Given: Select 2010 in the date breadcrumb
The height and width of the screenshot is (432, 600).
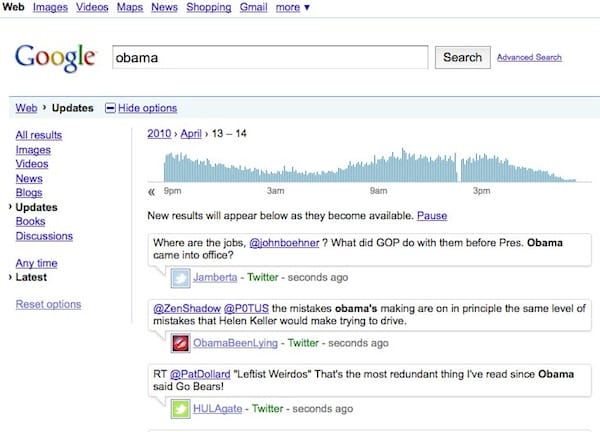Looking at the screenshot, I should pos(159,133).
